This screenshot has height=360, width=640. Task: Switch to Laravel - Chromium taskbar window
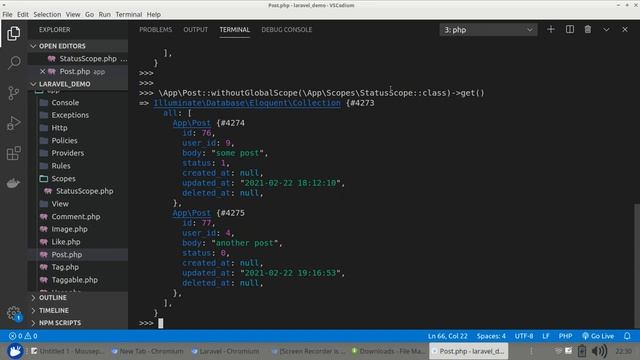[225, 351]
